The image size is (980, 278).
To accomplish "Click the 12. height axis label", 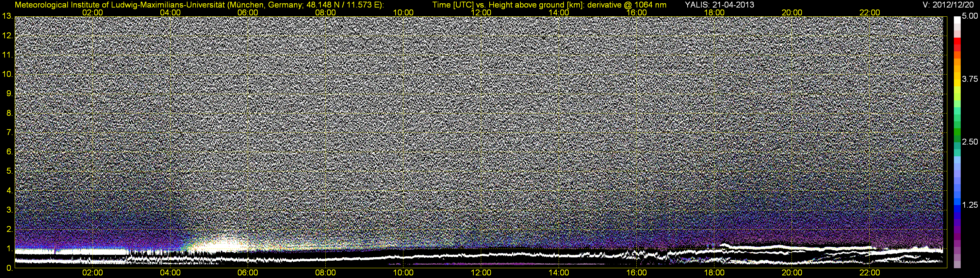I will pos(7,36).
